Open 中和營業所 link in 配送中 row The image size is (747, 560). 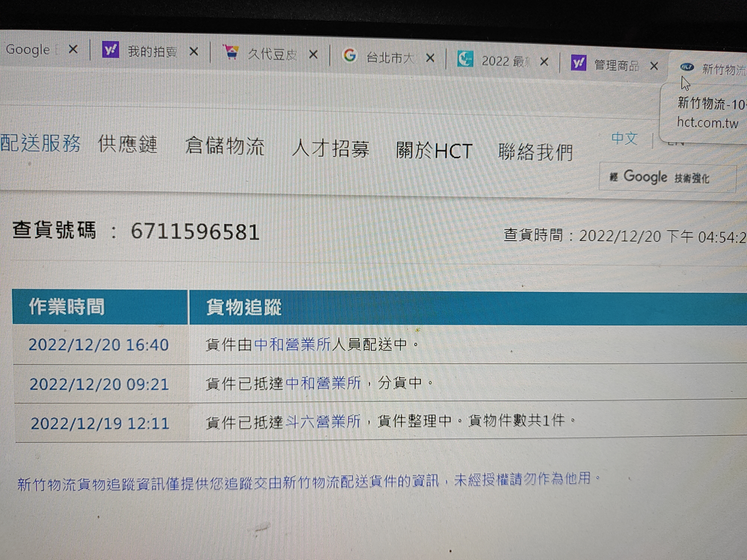pyautogui.click(x=292, y=344)
